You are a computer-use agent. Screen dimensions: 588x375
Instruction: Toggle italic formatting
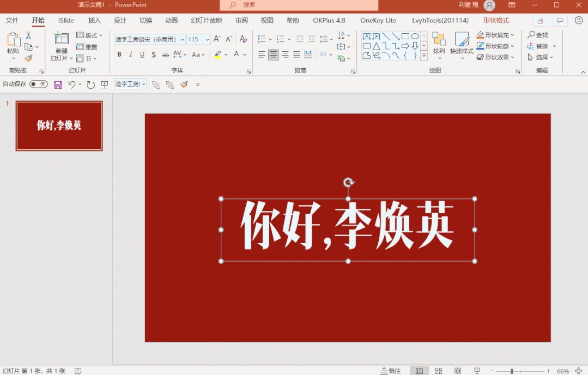[x=130, y=55]
